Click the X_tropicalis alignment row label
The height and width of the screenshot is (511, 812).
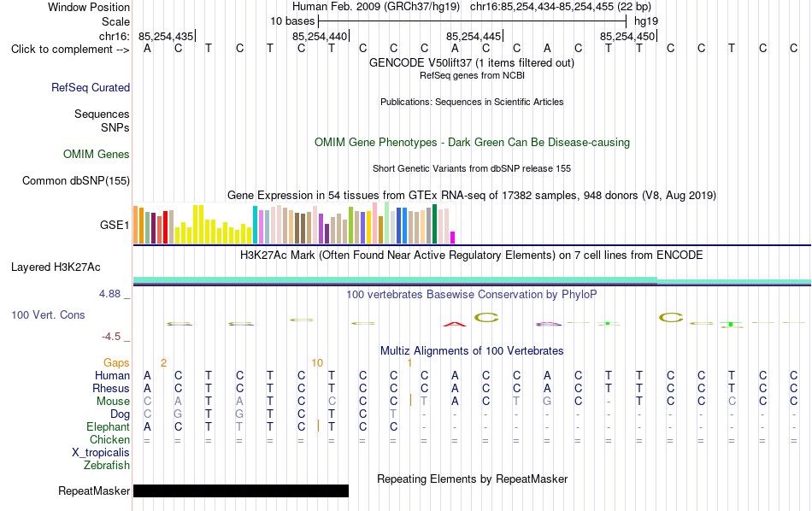101,453
